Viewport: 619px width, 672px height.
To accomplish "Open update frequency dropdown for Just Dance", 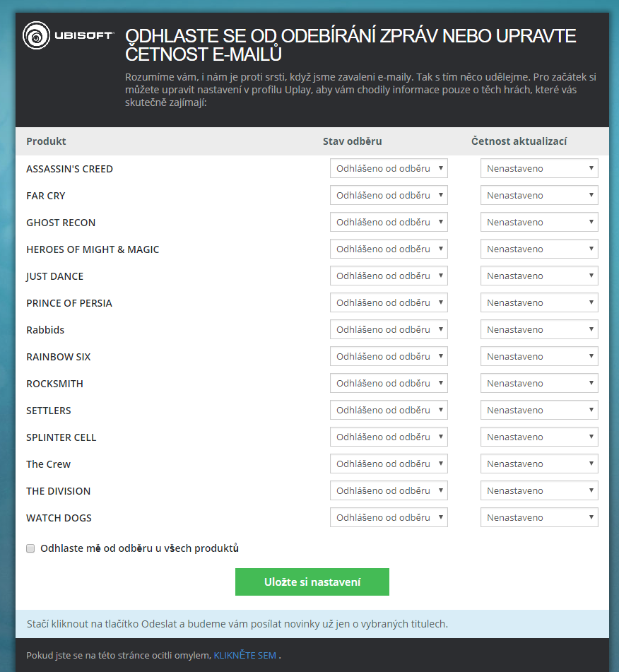I will (x=539, y=276).
